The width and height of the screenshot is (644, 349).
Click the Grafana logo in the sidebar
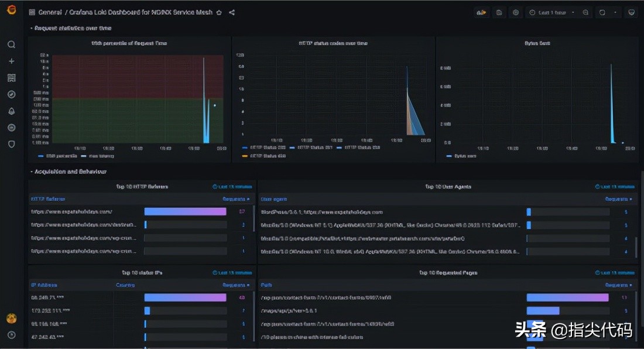coord(11,12)
